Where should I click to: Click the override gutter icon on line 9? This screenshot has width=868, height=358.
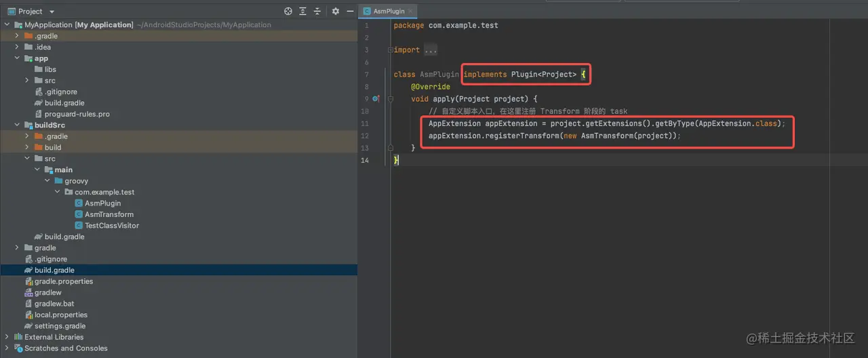(x=376, y=99)
